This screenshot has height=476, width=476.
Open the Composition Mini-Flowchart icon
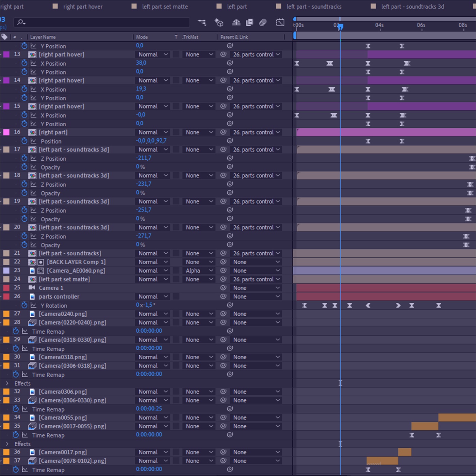pos(202,22)
